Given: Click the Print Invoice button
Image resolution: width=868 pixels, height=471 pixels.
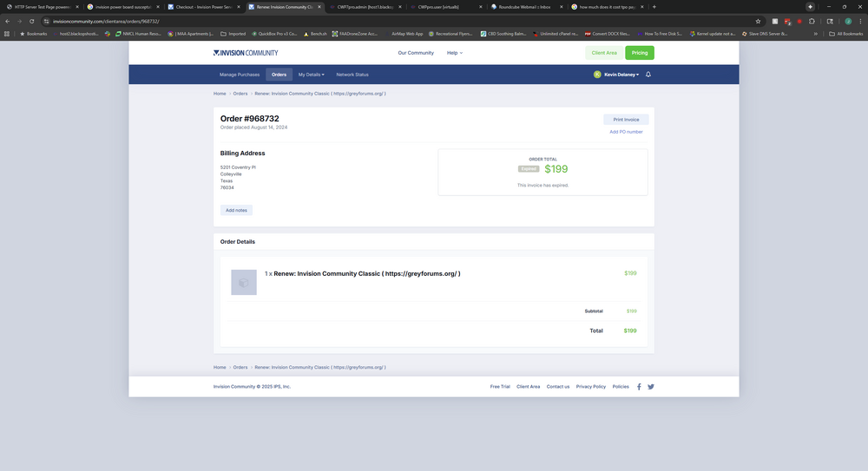Looking at the screenshot, I should 626,120.
